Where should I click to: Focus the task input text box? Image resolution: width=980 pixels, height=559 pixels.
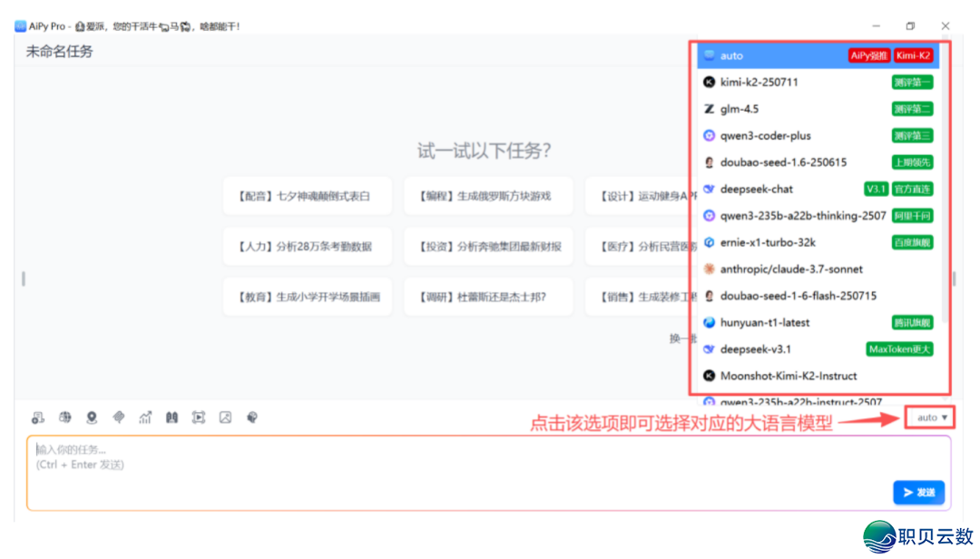[489, 474]
